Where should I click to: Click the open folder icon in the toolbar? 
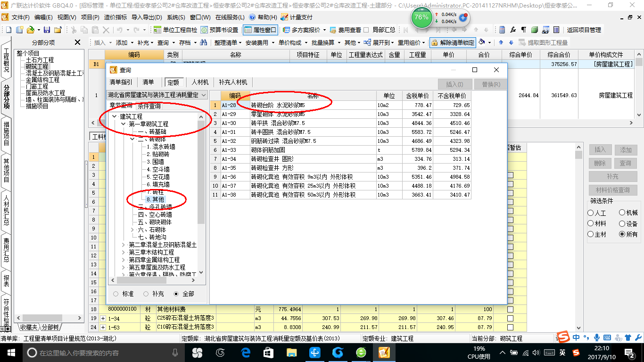pyautogui.click(x=30, y=30)
